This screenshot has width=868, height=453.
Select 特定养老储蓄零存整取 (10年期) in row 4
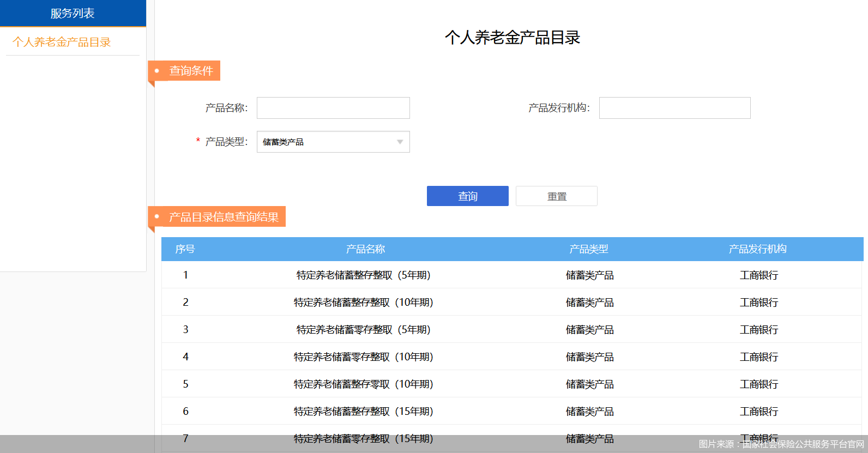click(x=363, y=357)
